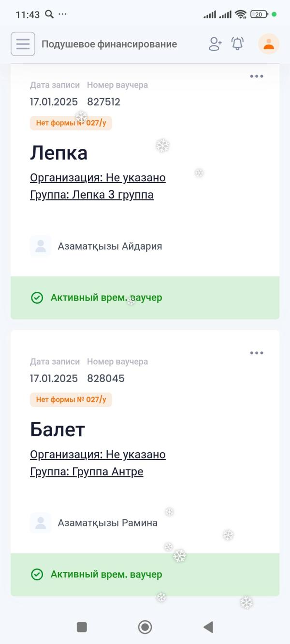Screen dimensions: 290x644
Task: Tap avatar icon beside Азаматқызы Рамина
Action: (x=41, y=523)
